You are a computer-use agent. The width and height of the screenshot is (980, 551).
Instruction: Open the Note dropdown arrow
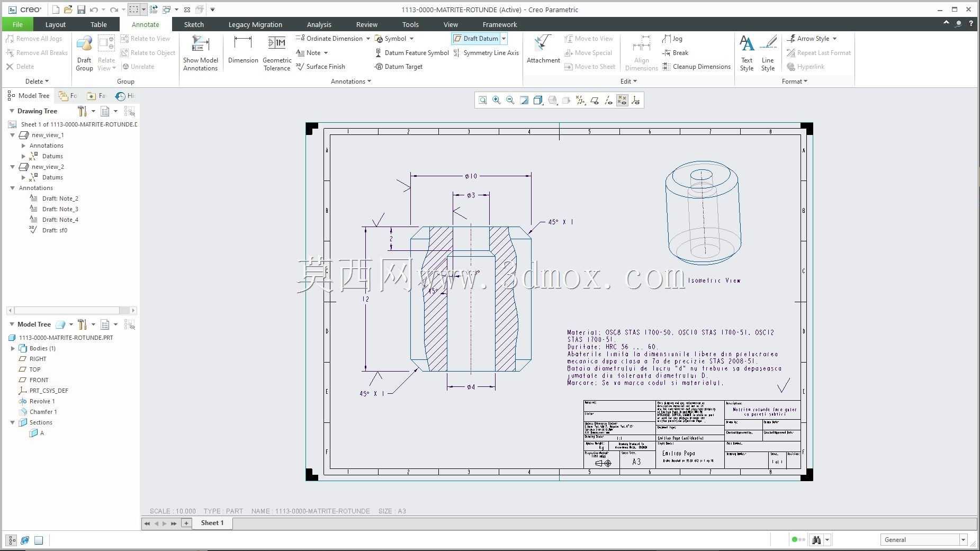click(326, 53)
